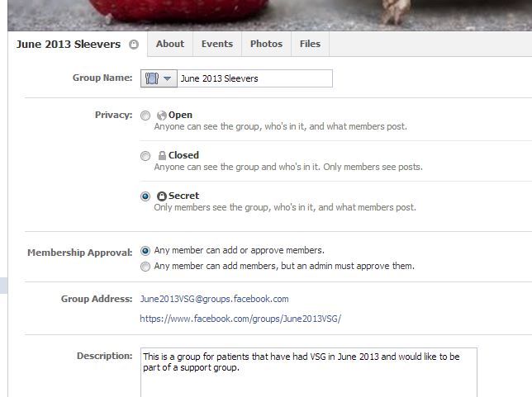Click 'Anyone can see the group, who's in it' description
This screenshot has height=397, width=532.
point(280,126)
